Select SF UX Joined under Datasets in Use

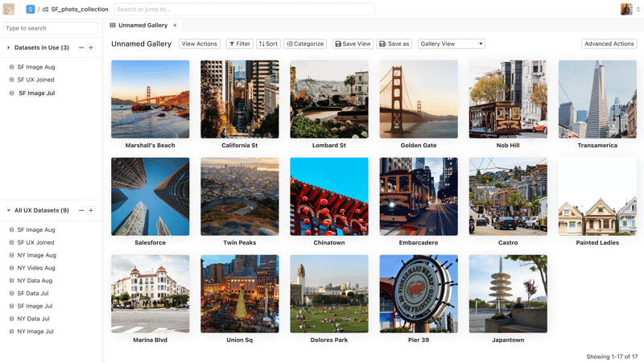tap(35, 80)
